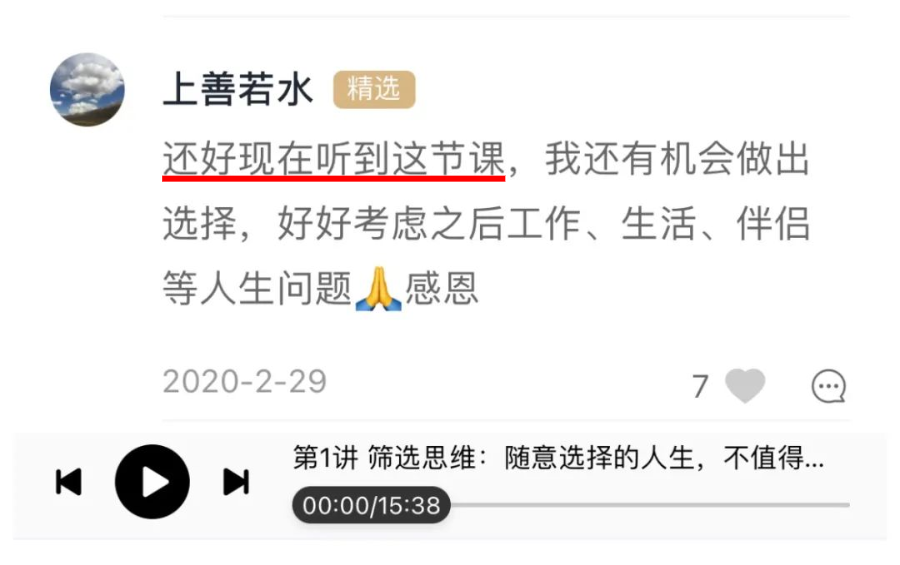Screen dimensions: 900x565
Task: Start playback with the black play button
Action: pyautogui.click(x=152, y=482)
